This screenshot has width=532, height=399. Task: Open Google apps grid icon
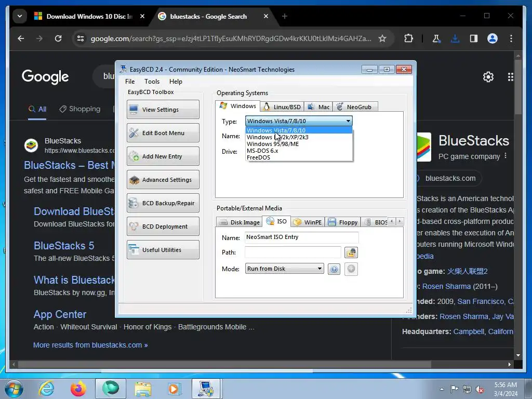[x=510, y=77]
